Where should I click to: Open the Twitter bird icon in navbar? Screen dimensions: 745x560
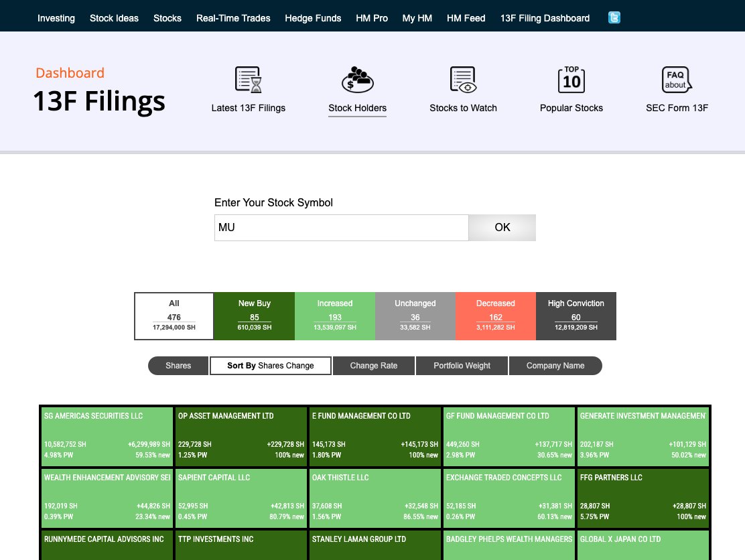pyautogui.click(x=614, y=17)
